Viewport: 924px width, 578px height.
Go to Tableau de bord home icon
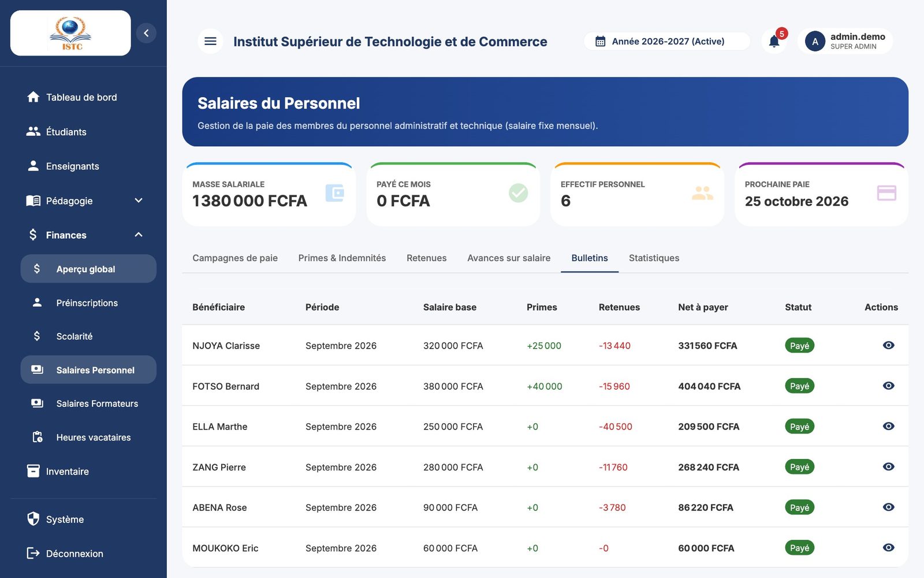(x=33, y=97)
